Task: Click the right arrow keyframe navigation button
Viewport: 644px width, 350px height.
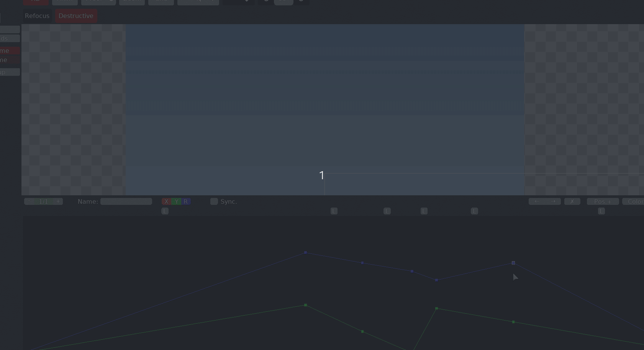Action: point(553,201)
